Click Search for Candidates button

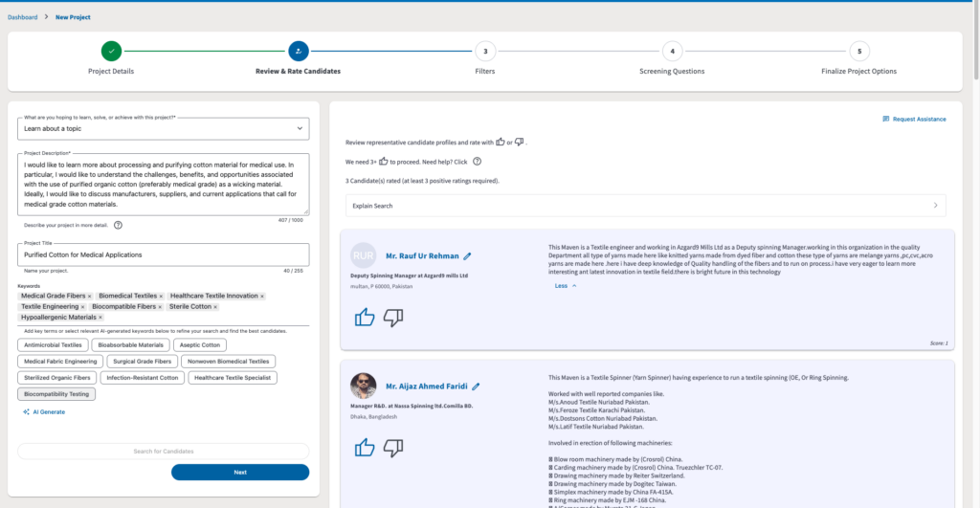pos(163,452)
